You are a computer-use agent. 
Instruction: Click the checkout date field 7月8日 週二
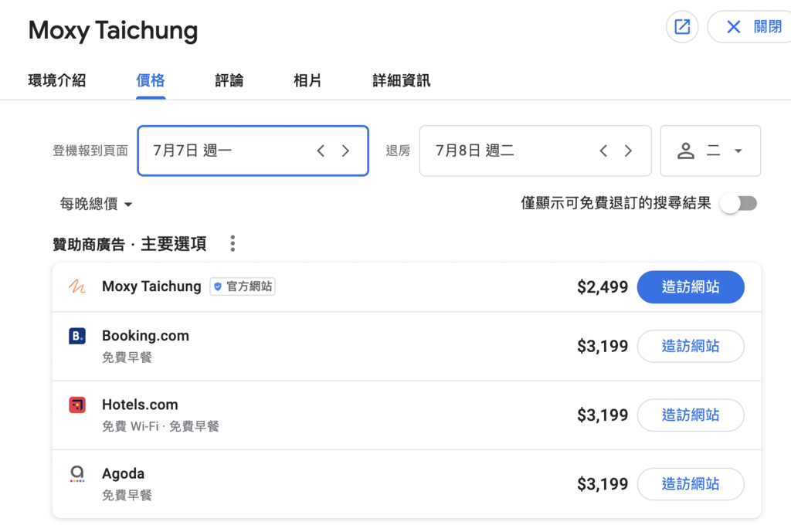click(x=535, y=151)
